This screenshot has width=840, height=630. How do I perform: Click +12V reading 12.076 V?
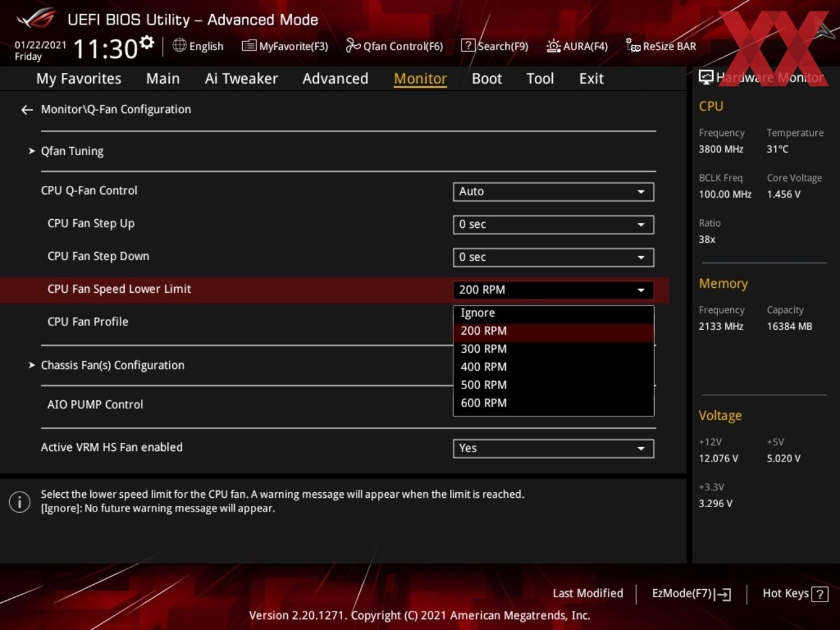718,458
